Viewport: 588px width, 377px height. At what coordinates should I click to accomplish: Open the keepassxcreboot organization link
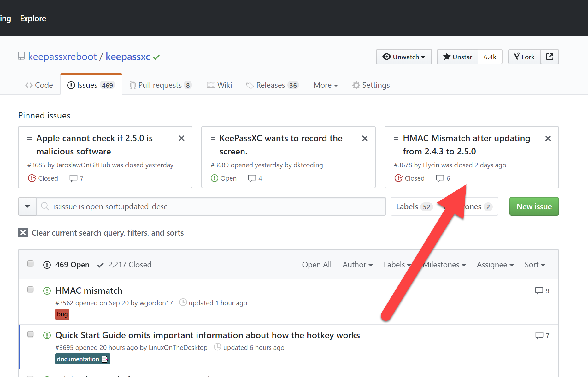(x=62, y=57)
